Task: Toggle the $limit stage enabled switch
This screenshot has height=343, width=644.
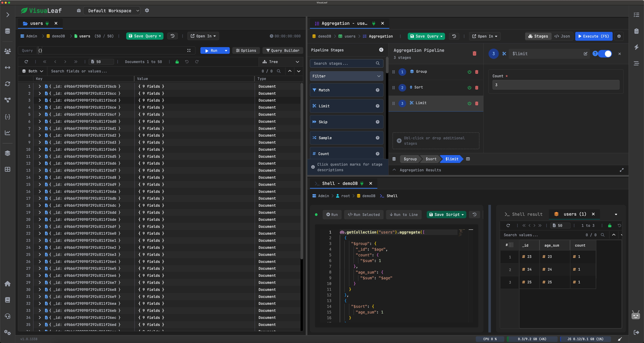Action: [x=605, y=54]
